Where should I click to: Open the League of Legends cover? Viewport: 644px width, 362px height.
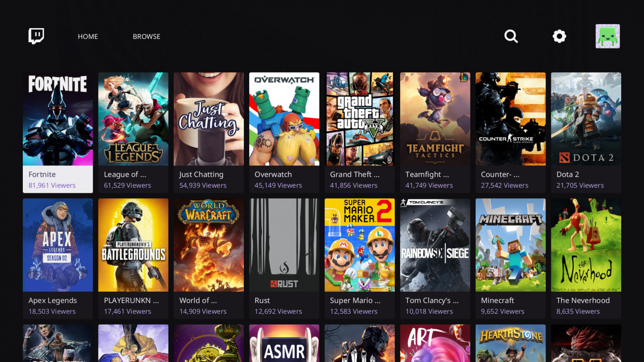[133, 119]
